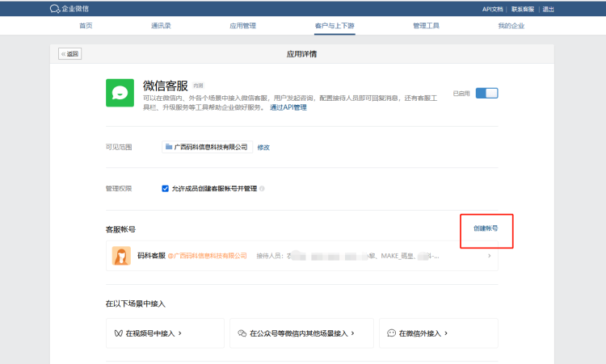The image size is (606, 364).
Task: Open the 通过API管理 link
Action: [288, 107]
